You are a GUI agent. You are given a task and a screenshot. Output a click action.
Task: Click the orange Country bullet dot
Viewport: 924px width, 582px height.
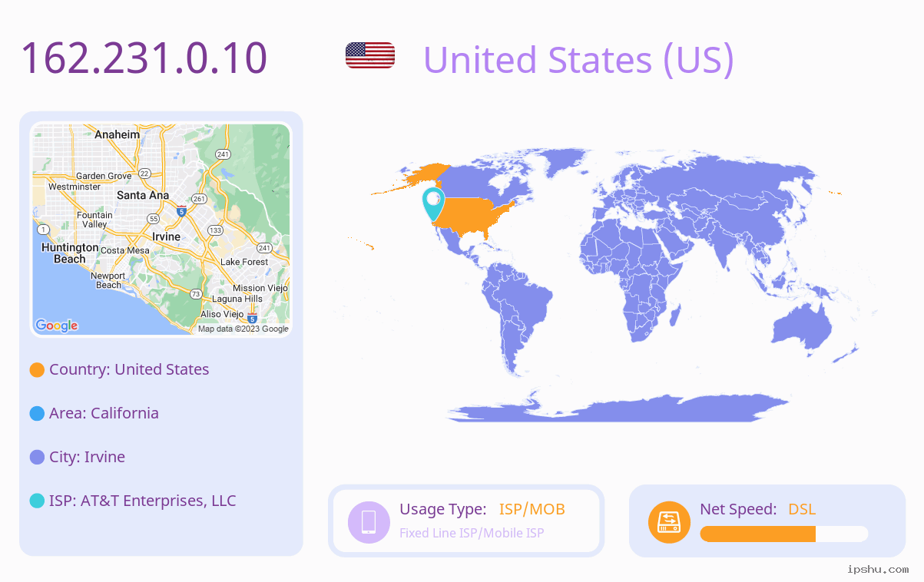[37, 370]
